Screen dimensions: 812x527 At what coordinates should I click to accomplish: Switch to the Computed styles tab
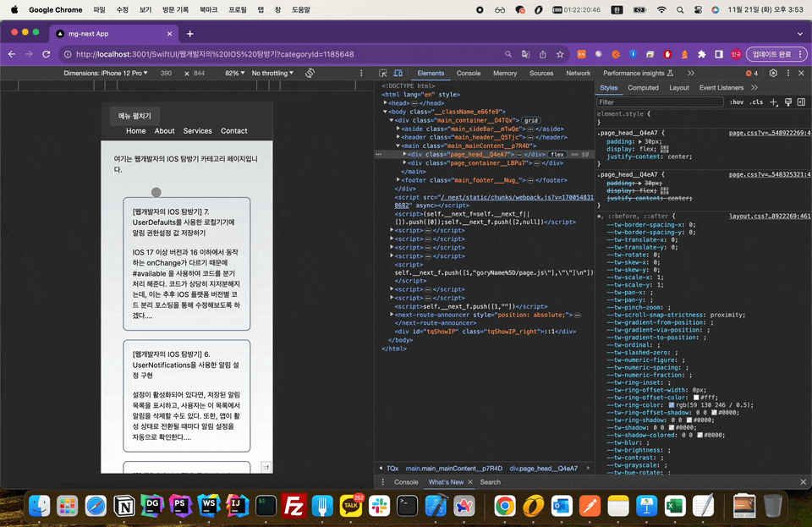[x=643, y=88]
